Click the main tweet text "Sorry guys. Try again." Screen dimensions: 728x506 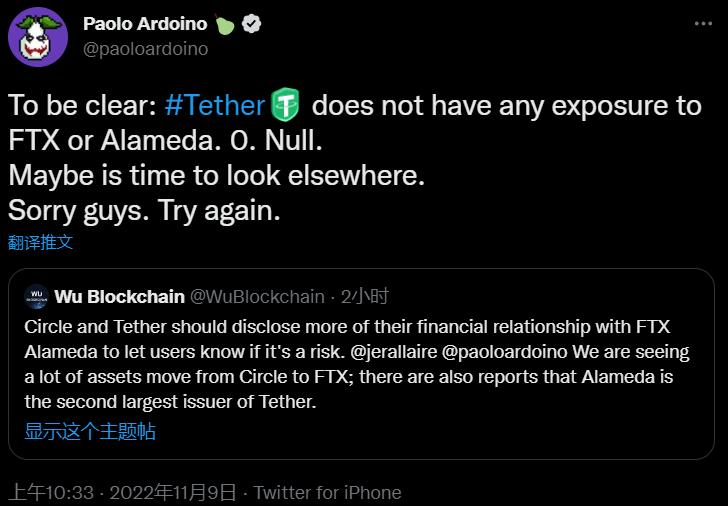click(x=144, y=211)
